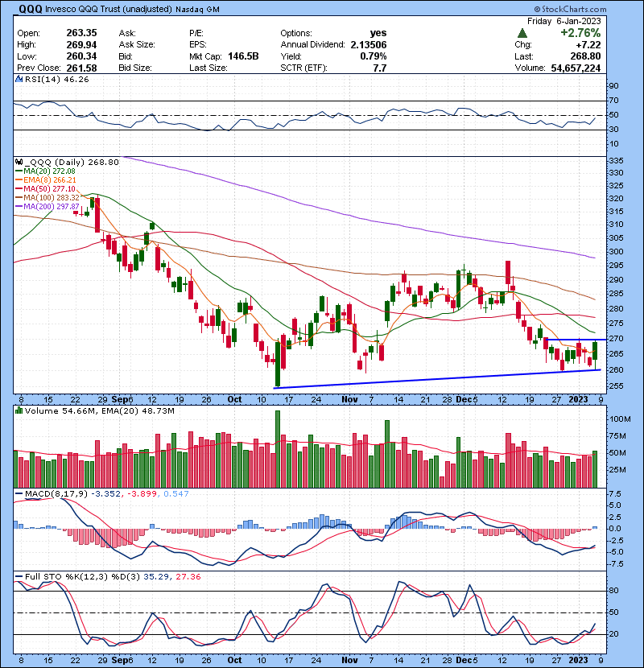Click the MA(50) 277.10 legend entry
The image size is (644, 668).
49,188
